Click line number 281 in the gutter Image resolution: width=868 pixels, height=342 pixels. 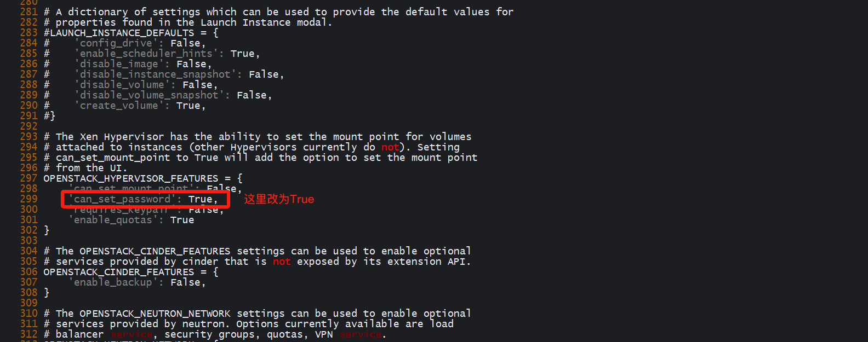click(28, 12)
